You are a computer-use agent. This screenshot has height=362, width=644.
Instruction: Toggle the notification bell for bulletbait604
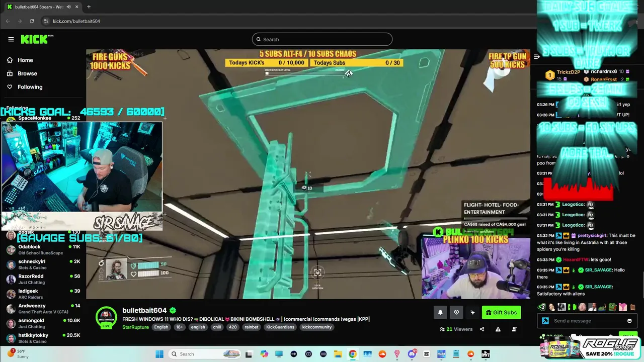point(440,312)
